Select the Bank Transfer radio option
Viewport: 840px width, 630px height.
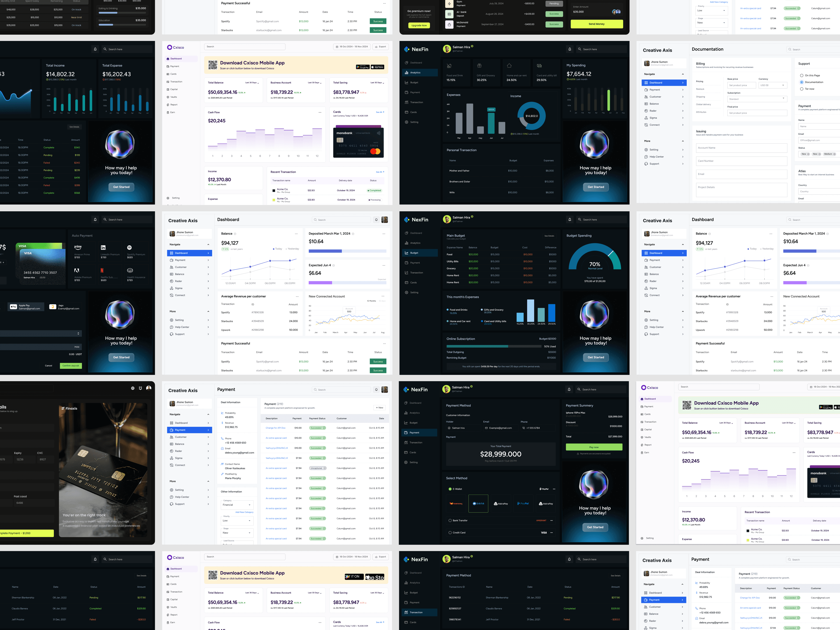click(x=450, y=521)
